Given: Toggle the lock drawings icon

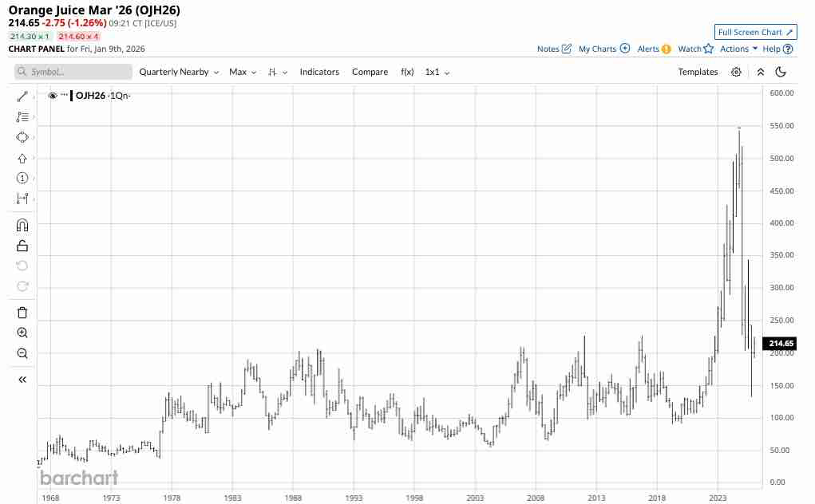Looking at the screenshot, I should coord(22,246).
